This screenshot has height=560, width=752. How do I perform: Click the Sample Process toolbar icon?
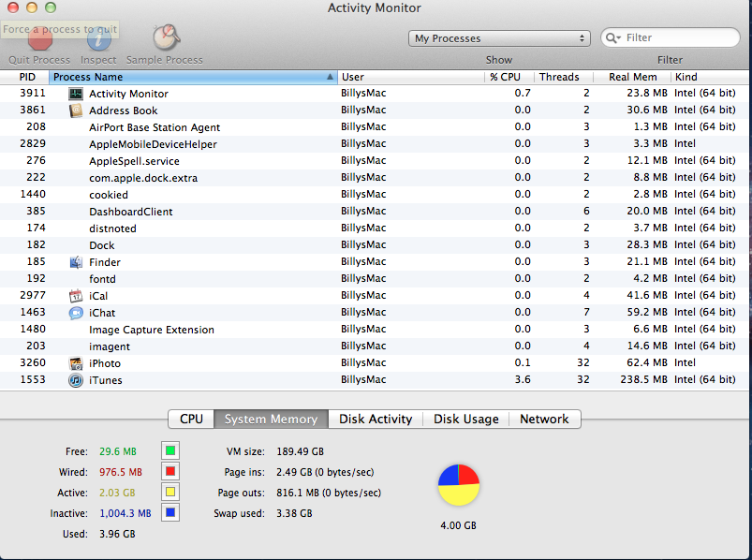(x=166, y=37)
